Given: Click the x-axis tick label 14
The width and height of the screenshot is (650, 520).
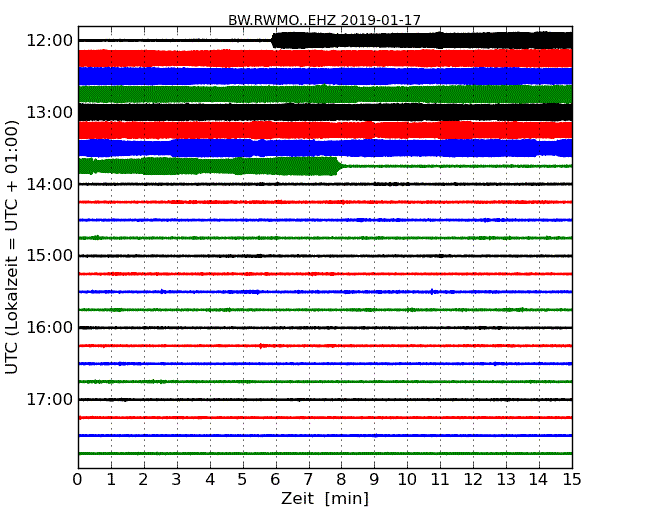Looking at the screenshot, I should click(x=538, y=480).
